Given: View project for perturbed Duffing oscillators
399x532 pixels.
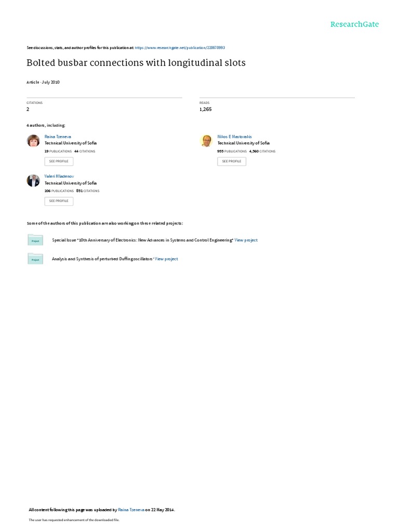Looking at the screenshot, I should tap(166, 259).
